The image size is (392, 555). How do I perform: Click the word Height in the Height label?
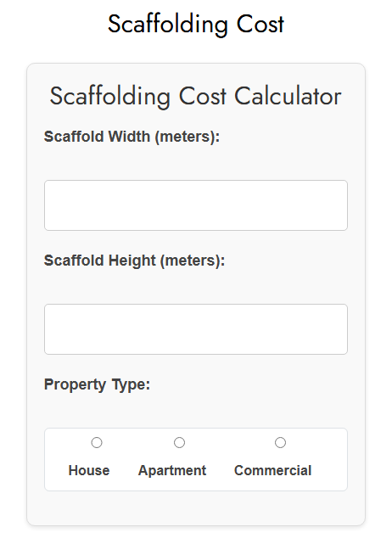tap(132, 261)
